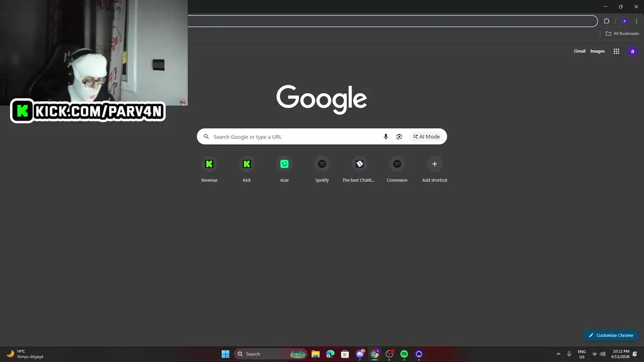Open Spotify app from taskbar
Viewport: 644px width, 362px height.
404,354
